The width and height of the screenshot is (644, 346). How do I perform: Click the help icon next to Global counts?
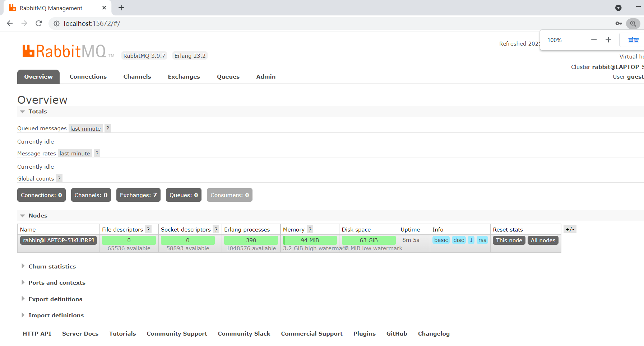[59, 178]
